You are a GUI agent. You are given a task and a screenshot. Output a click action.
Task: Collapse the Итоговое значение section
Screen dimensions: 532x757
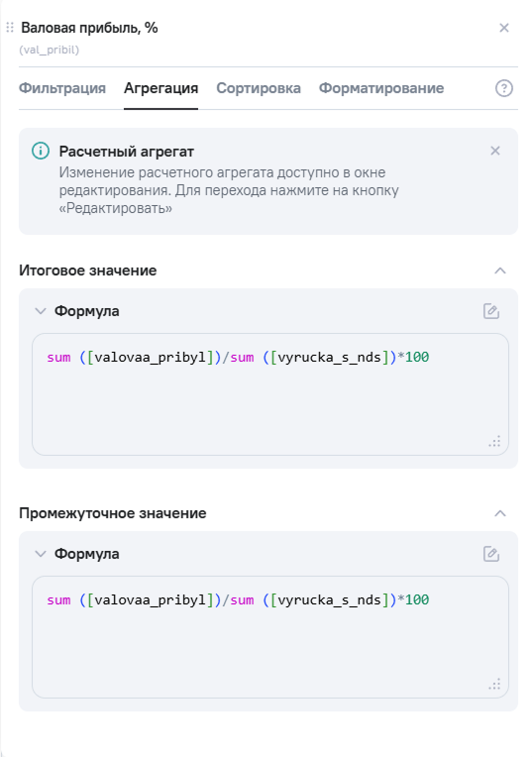pyautogui.click(x=500, y=270)
